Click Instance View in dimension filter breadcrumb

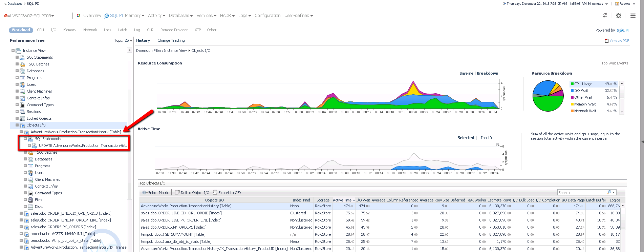tap(175, 51)
